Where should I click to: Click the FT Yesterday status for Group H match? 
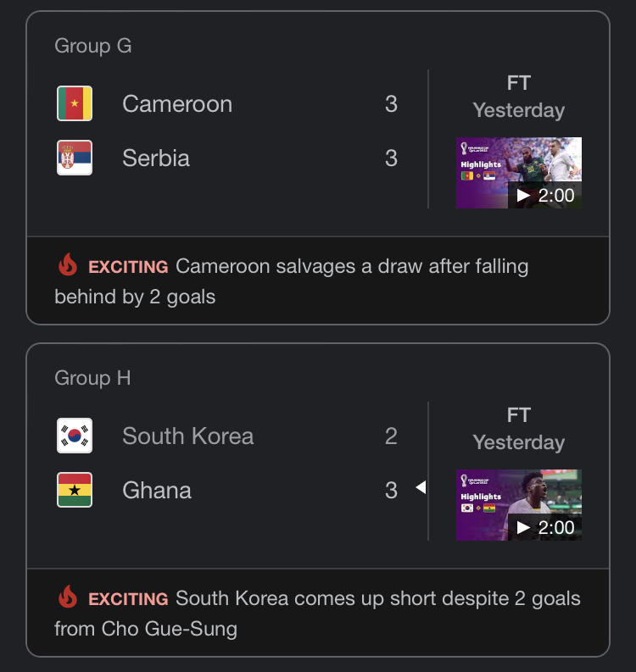point(519,429)
